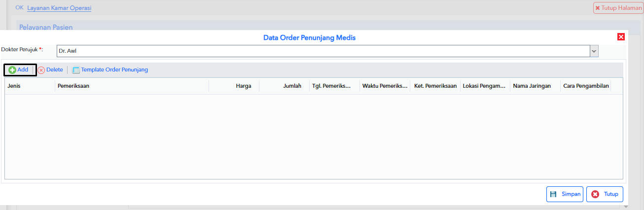Click the Tutup Halaman button
Image resolution: width=644 pixels, height=210 pixels.
coord(618,8)
